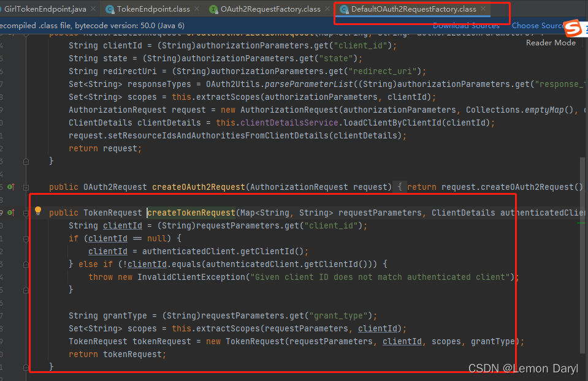Toggle fold end marker of createTokenRequest method
Viewport: 588px width, 381px height.
click(26, 367)
